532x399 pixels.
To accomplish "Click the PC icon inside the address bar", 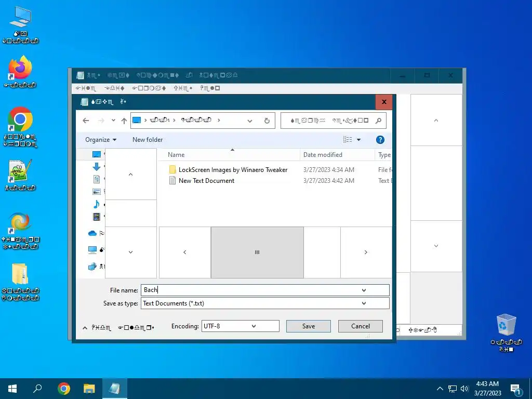I will tap(137, 120).
